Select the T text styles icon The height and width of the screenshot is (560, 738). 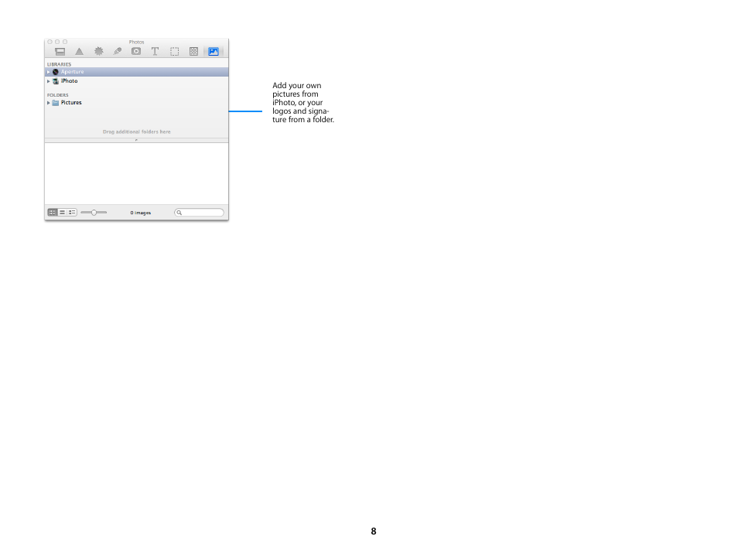click(x=155, y=51)
